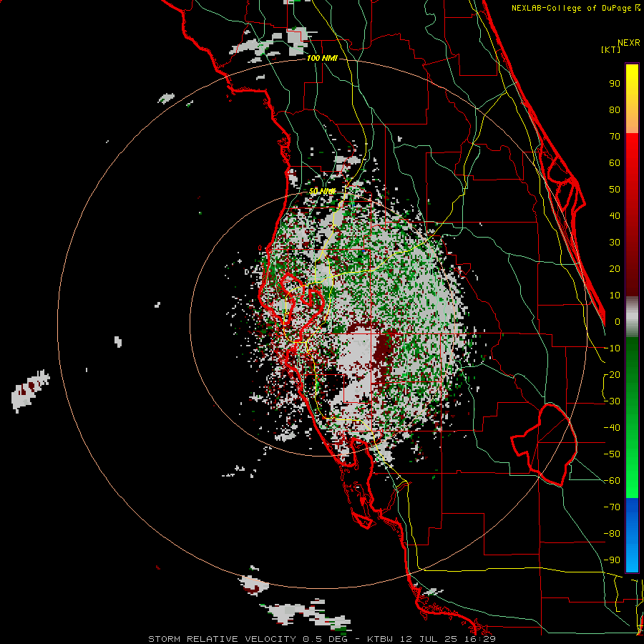Click the -90 value on velocity scale
This screenshot has height=644, width=644.
612,560
